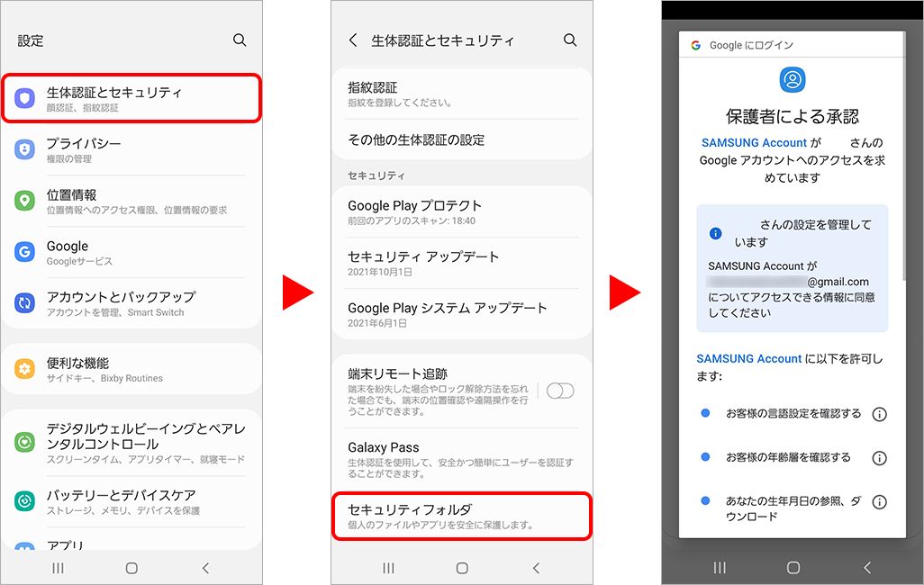
Task: Tap info icon for お客様の年齢層を確認する
Action: pos(879,458)
